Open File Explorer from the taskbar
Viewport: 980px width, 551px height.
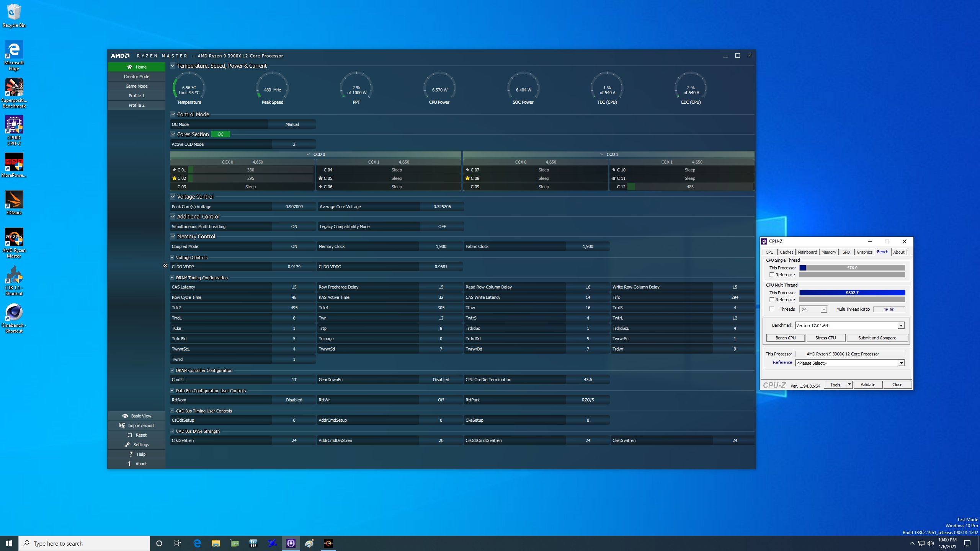click(216, 543)
